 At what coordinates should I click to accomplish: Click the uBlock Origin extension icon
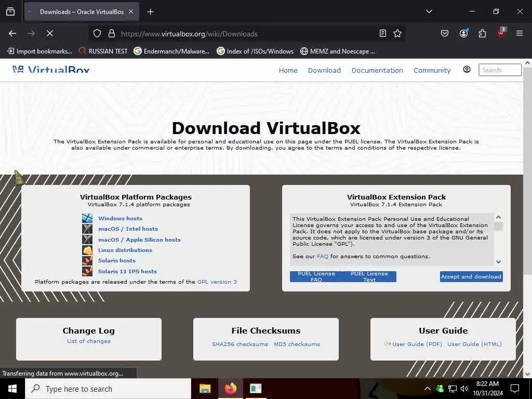[x=501, y=33]
